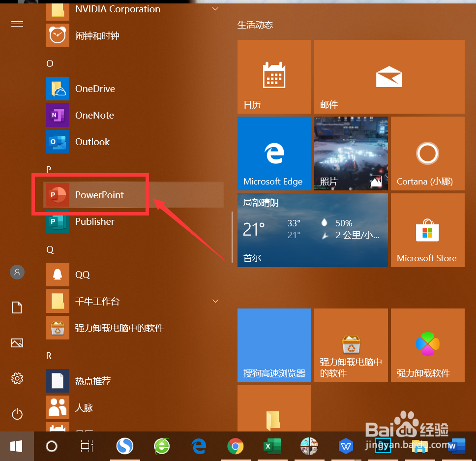Launch Outlook from the app list
The image size is (476, 461).
pos(134,142)
